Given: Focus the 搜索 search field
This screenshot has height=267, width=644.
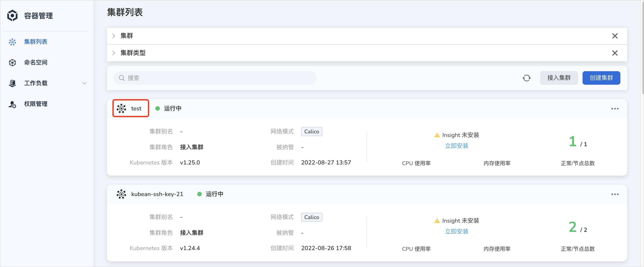Looking at the screenshot, I should pyautogui.click(x=215, y=78).
